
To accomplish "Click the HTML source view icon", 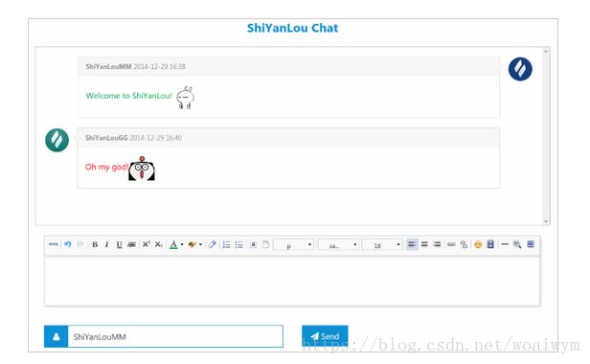I will [x=53, y=244].
